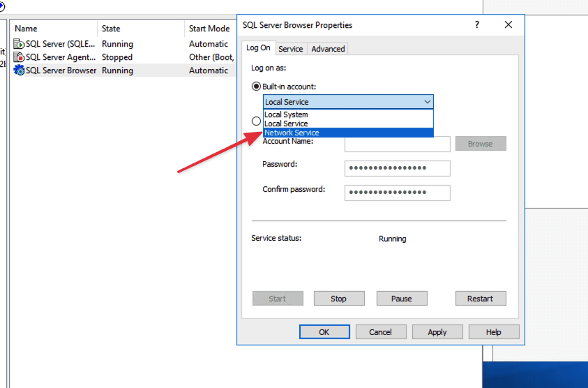
Task: Select the SQL Server Browser row name
Action: coord(61,70)
